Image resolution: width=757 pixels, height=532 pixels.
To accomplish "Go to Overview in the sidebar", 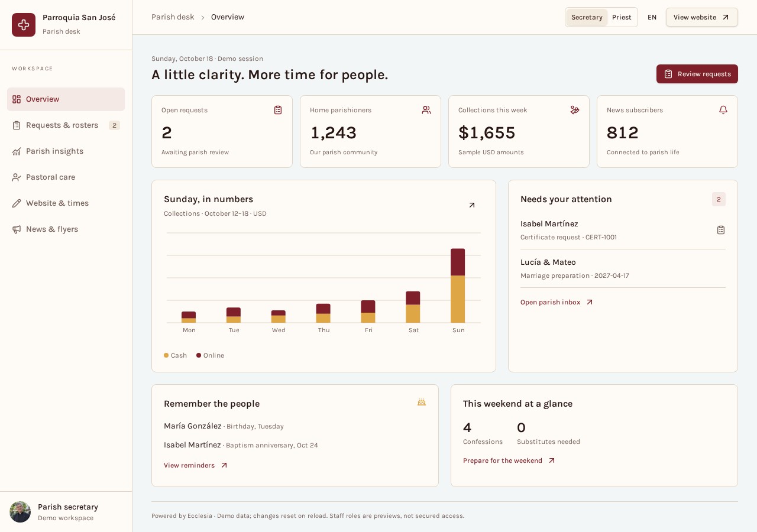I will pyautogui.click(x=66, y=99).
